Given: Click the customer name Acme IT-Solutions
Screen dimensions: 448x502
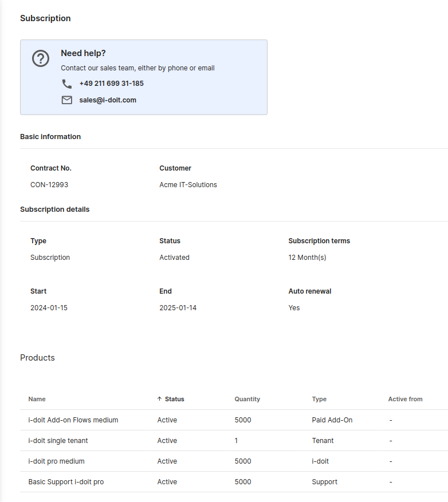Looking at the screenshot, I should (x=188, y=185).
